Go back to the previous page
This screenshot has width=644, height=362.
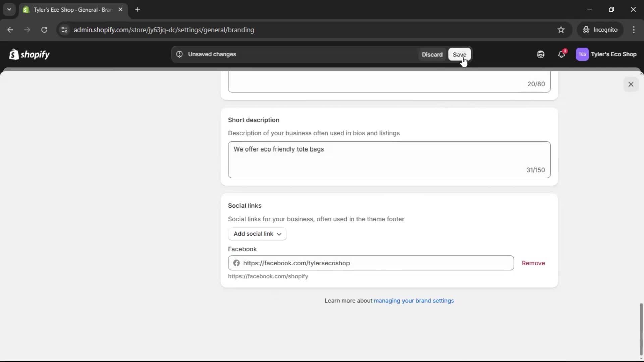[10, 30]
